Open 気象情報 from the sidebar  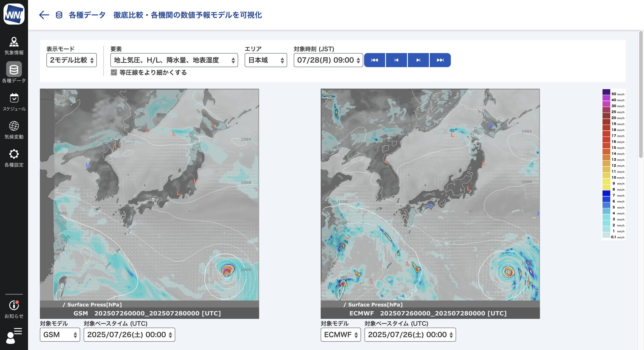point(14,46)
